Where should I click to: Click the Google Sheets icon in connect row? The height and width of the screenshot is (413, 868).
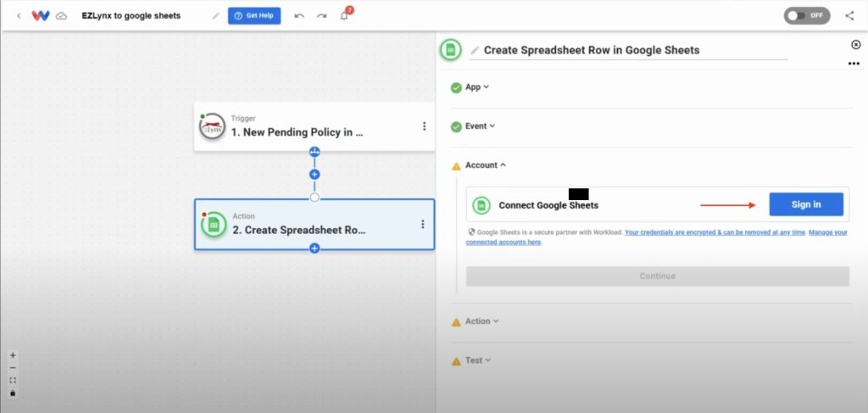481,205
